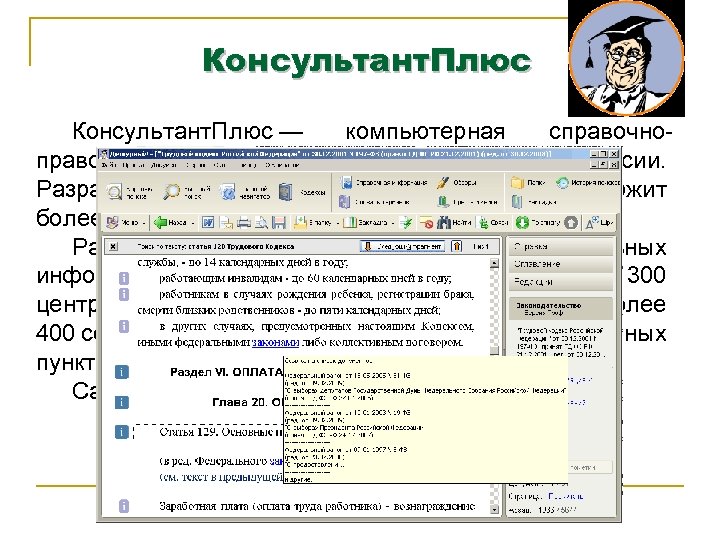This screenshot has width=720, height=540.
Task: Open Справочная информация icon
Action: click(346, 182)
